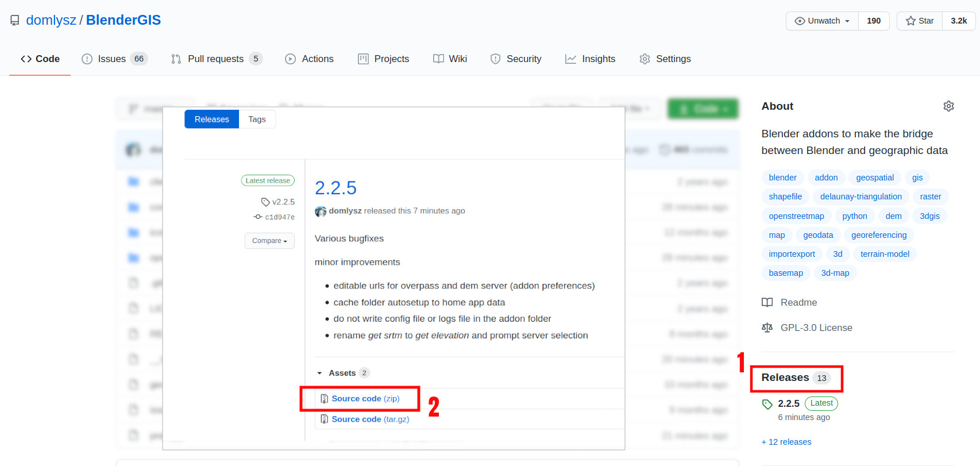Open the Issues tab

point(115,59)
